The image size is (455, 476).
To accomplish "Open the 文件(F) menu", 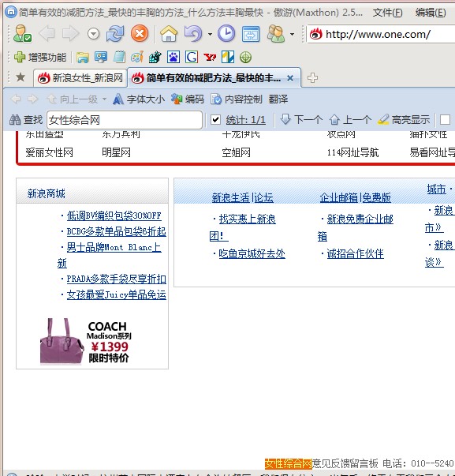I will pos(388,13).
